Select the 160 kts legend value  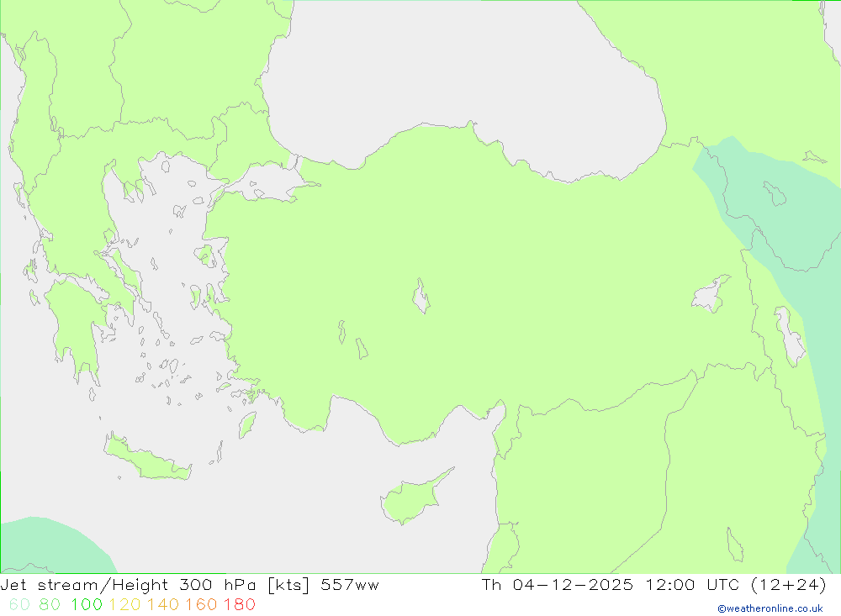[201, 605]
